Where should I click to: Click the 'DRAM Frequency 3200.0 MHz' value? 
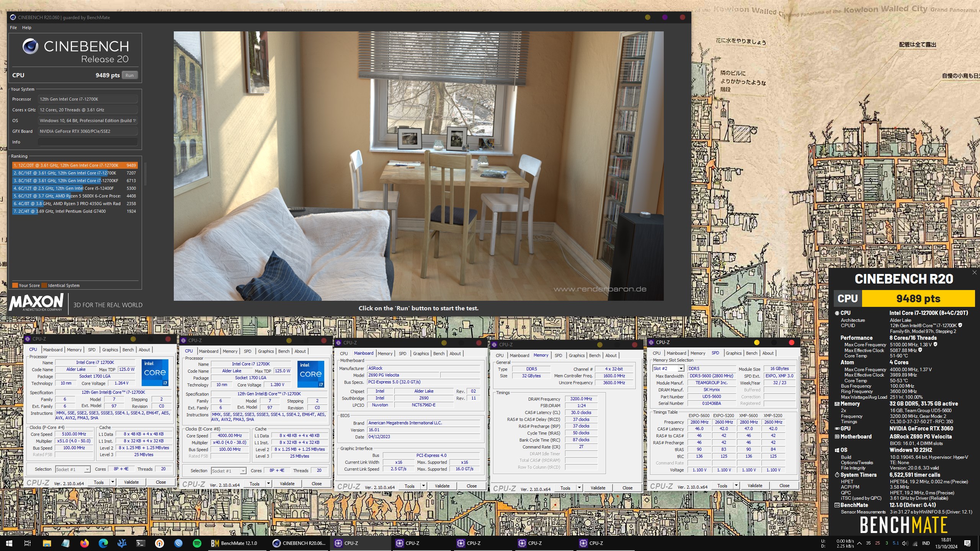(581, 399)
